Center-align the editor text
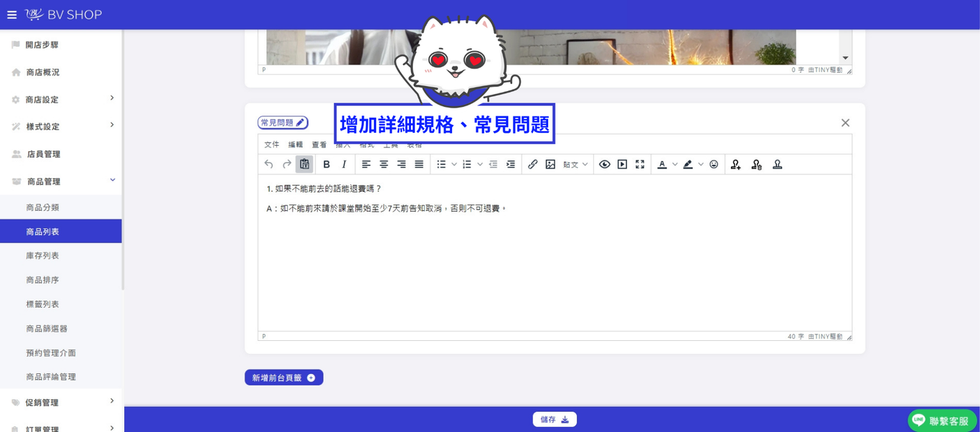This screenshot has height=432, width=980. [x=384, y=164]
